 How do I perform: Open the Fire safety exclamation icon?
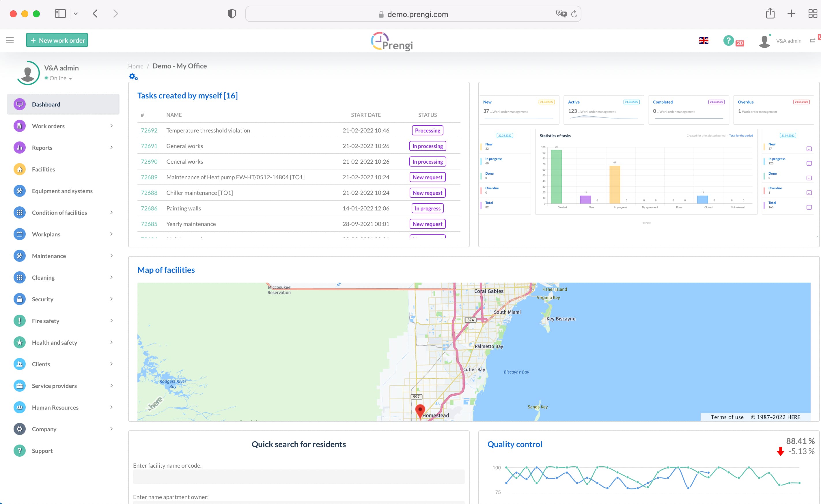pyautogui.click(x=20, y=321)
